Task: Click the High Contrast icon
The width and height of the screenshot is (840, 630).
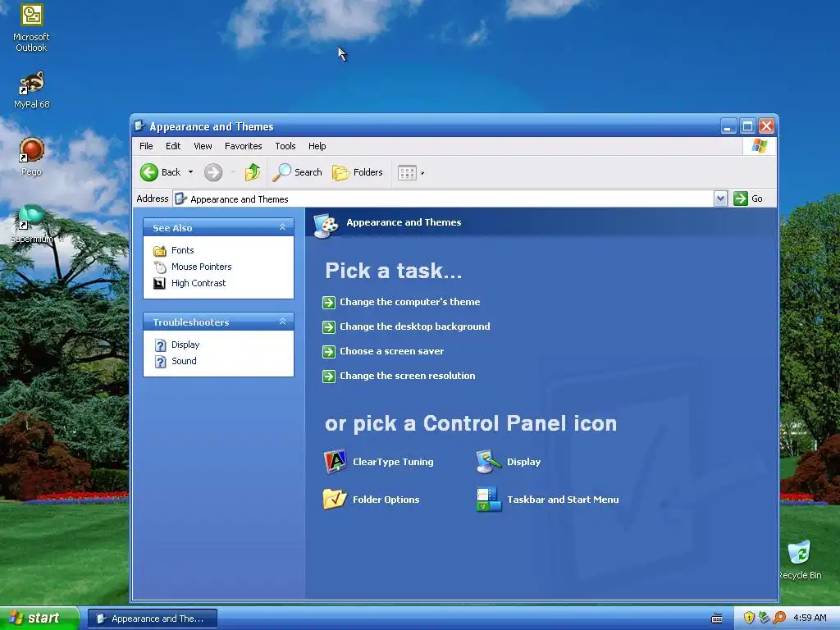Action: coord(160,283)
